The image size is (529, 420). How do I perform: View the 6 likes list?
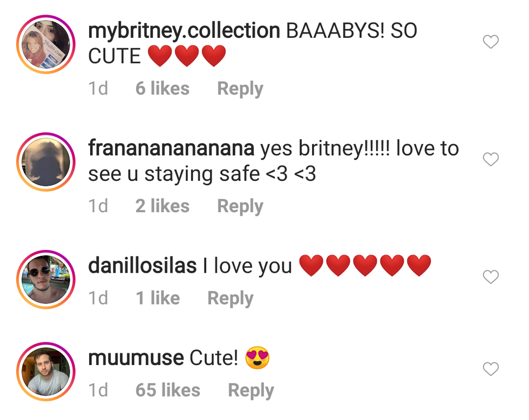tap(162, 89)
